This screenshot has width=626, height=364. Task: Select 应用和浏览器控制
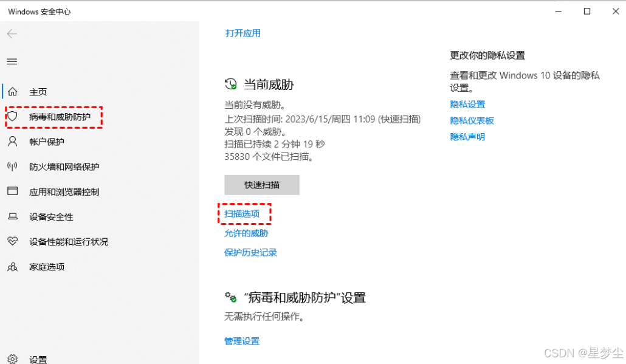(64, 192)
